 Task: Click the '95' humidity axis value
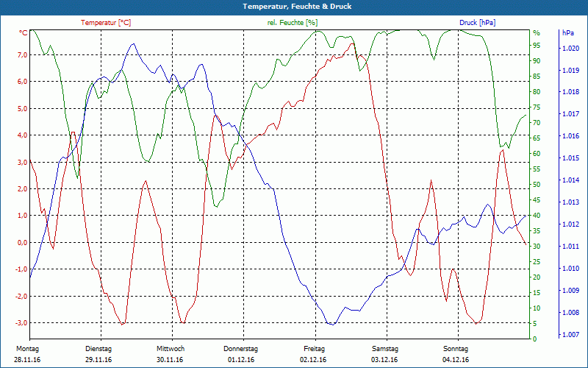537,46
